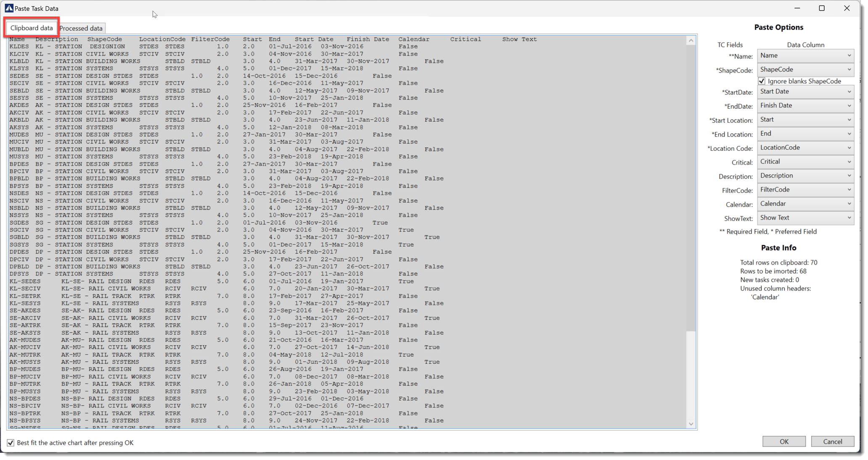The width and height of the screenshot is (868, 460).
Task: Expand the Calendar field dropdown
Action: pyautogui.click(x=805, y=204)
